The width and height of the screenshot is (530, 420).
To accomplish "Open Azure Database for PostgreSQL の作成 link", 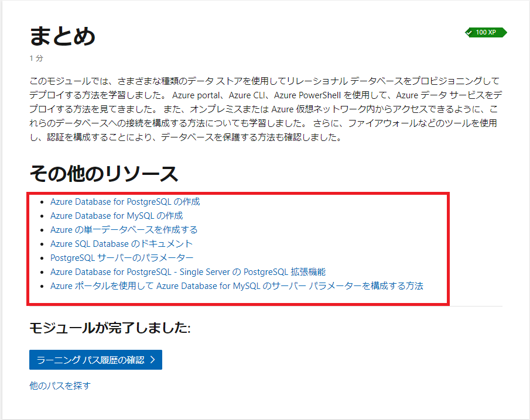I will point(125,202).
